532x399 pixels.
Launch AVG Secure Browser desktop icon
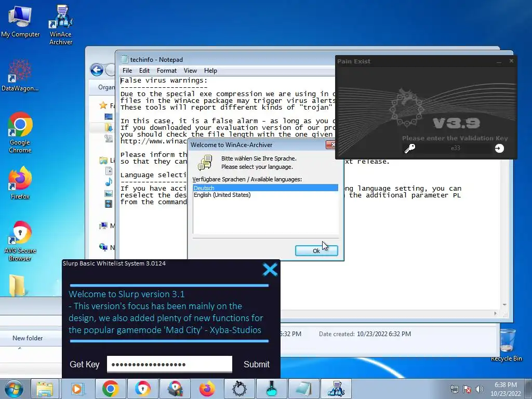point(20,241)
